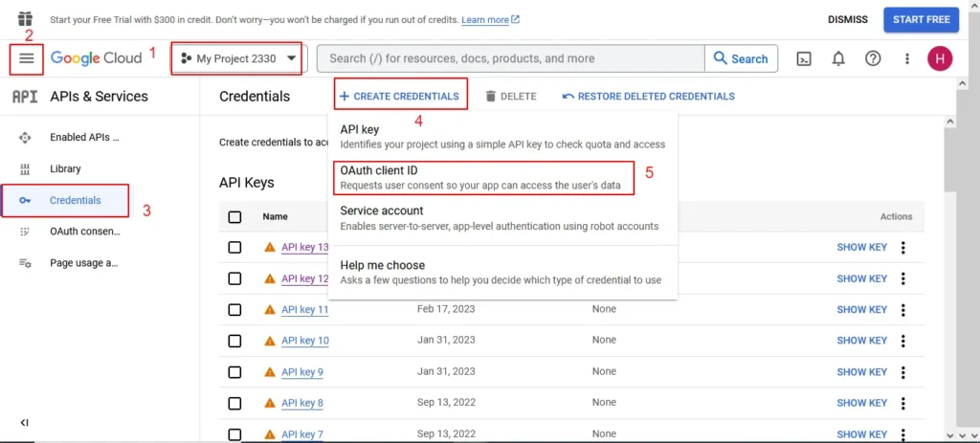The width and height of the screenshot is (980, 443).
Task: Collapse the sidebar with the arrow icon
Action: (24, 423)
